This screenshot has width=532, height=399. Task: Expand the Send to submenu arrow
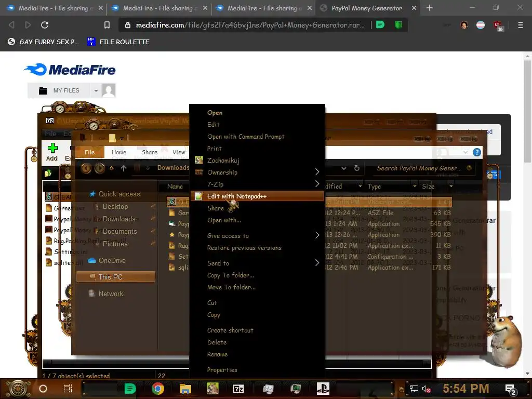pyautogui.click(x=317, y=262)
